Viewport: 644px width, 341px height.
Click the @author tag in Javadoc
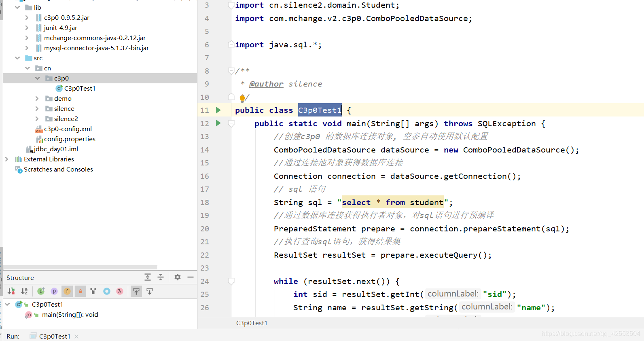tap(266, 84)
